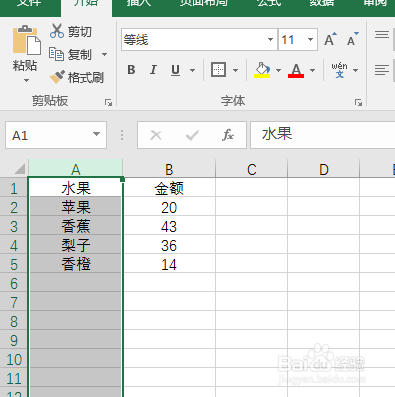Select row 1 header

point(14,188)
